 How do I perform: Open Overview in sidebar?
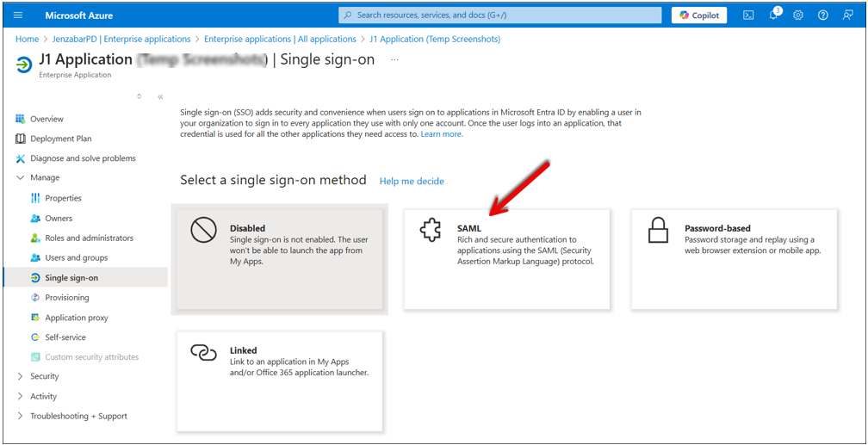click(x=47, y=119)
